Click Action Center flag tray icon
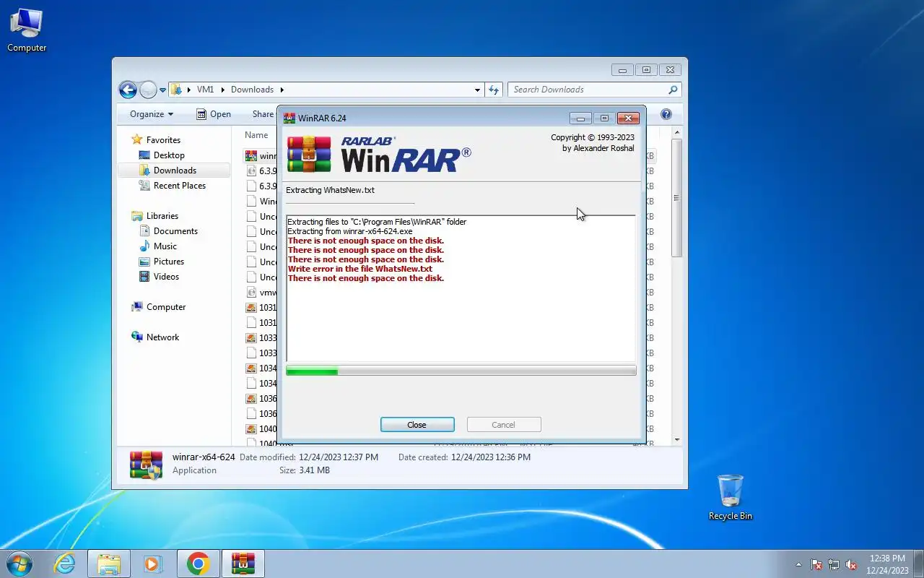The width and height of the screenshot is (924, 578). 816,564
